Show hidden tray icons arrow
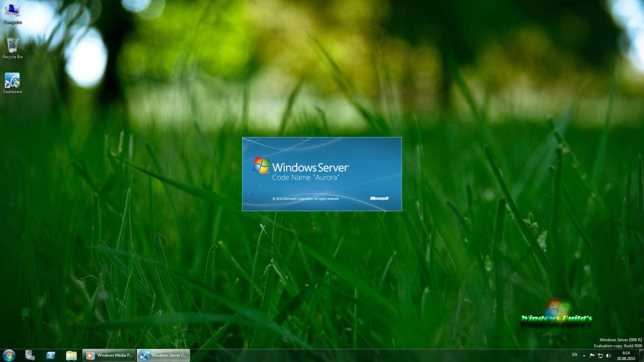 pyautogui.click(x=584, y=356)
